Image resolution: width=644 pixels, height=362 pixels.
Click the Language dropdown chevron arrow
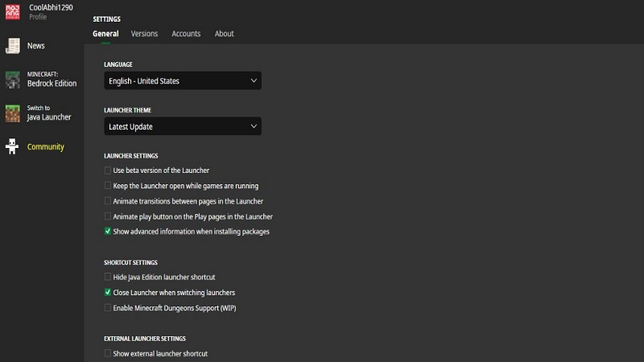tap(254, 81)
